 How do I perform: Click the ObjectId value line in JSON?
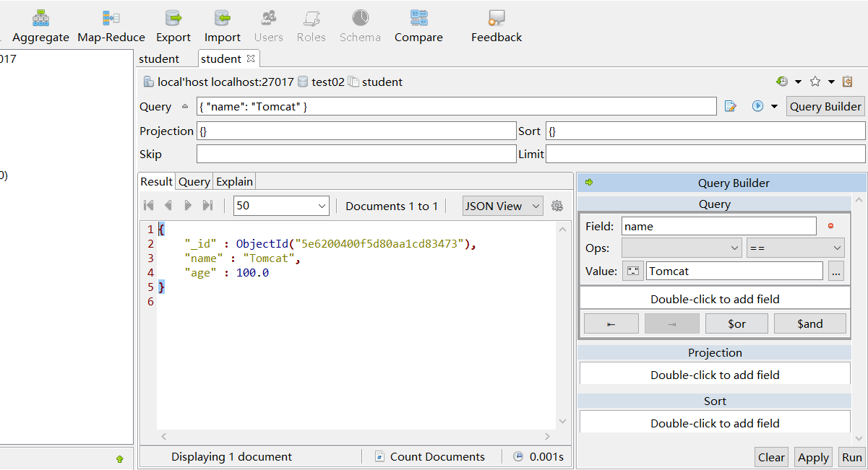pyautogui.click(x=331, y=244)
